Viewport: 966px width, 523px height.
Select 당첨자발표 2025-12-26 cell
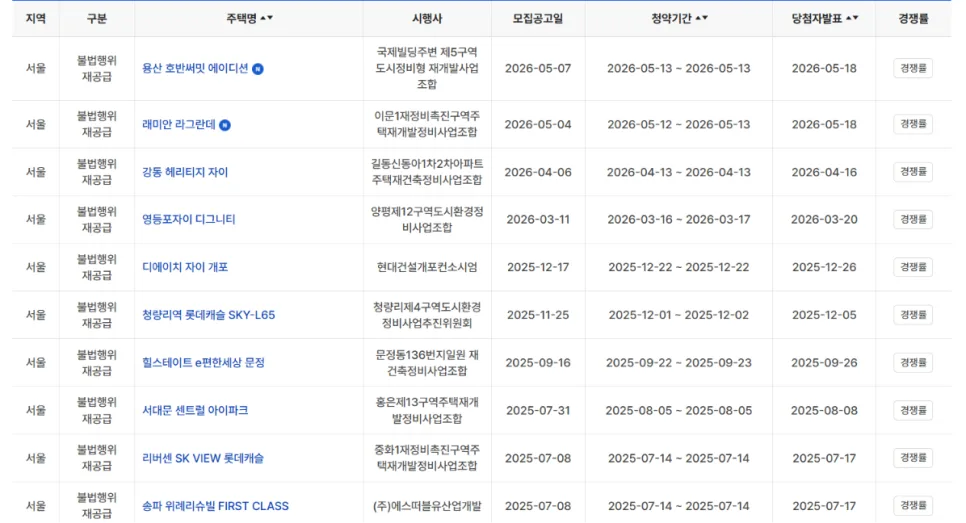coord(824,267)
